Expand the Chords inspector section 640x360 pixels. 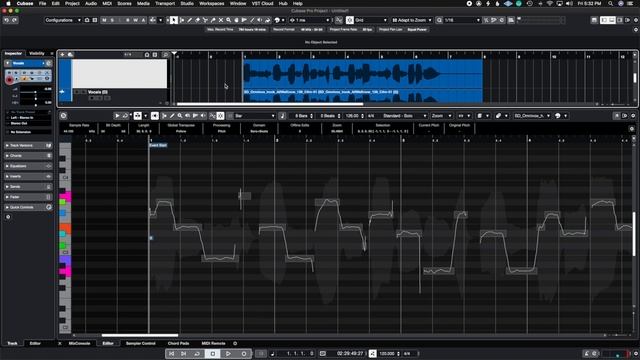[28, 156]
